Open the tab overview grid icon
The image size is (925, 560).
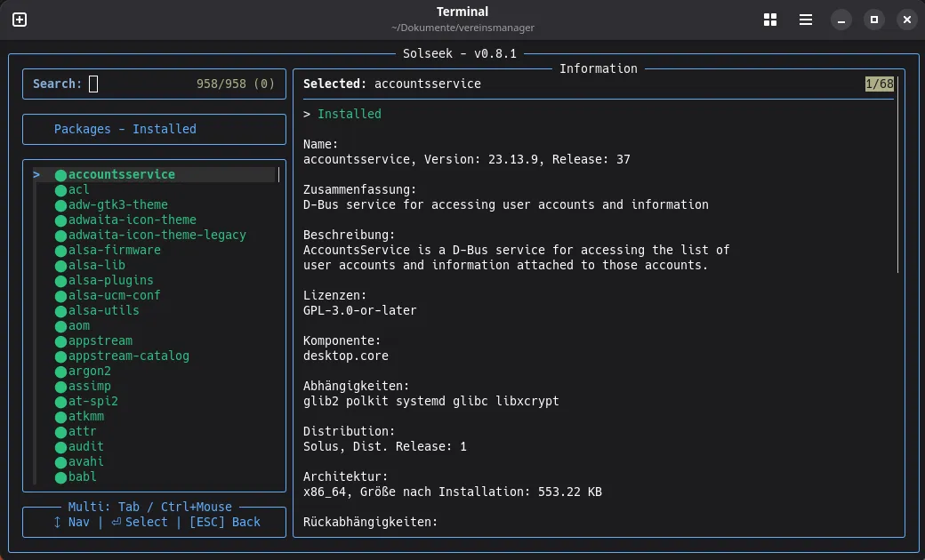770,20
